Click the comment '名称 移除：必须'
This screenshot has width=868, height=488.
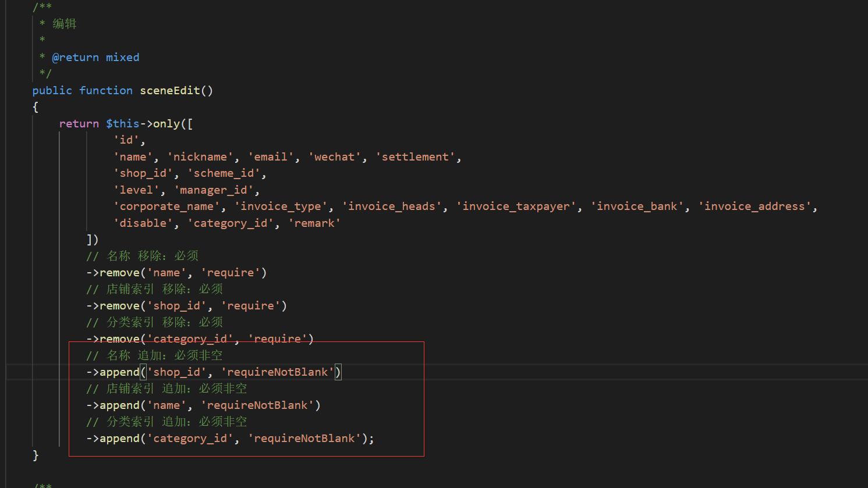(143, 256)
